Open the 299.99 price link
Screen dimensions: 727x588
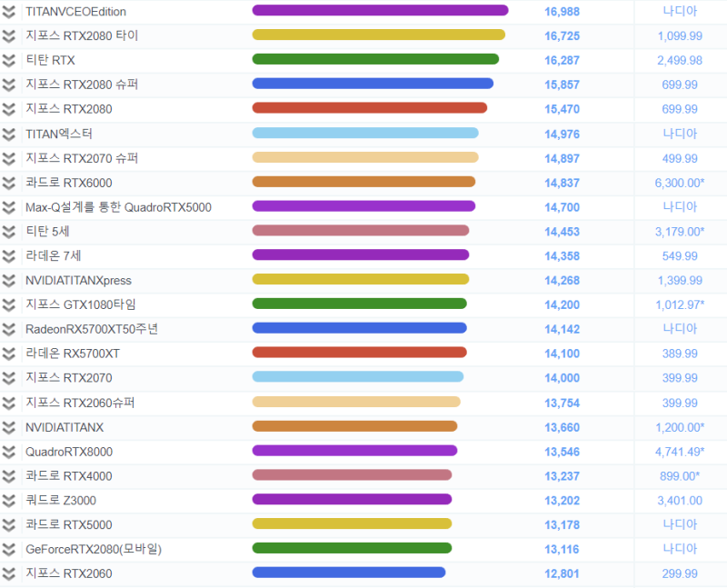[680, 574]
